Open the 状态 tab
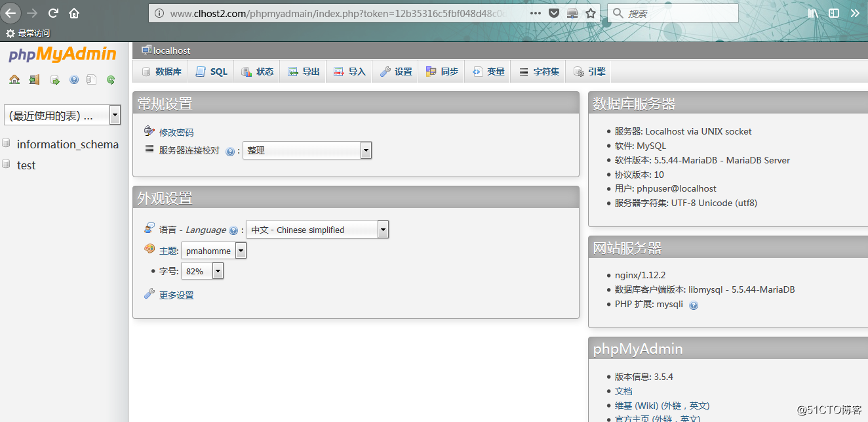This screenshot has height=422, width=868. (x=257, y=72)
